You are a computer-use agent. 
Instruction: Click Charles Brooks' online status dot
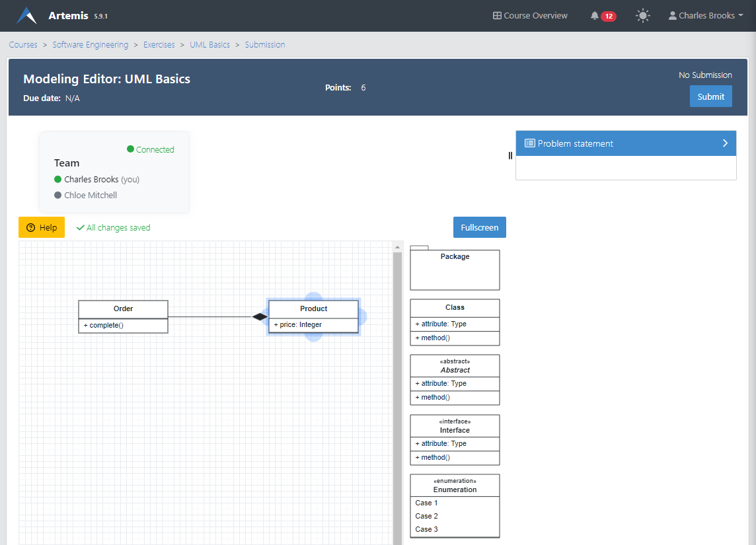click(59, 179)
